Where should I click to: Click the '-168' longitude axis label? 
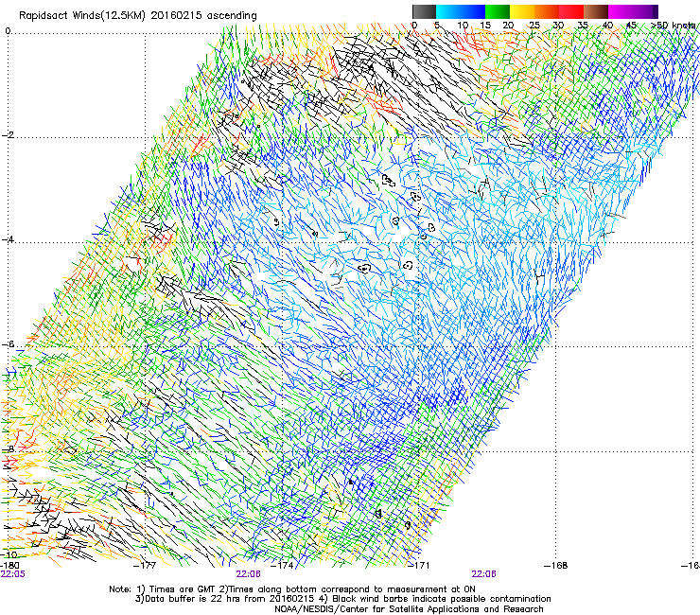click(x=556, y=566)
